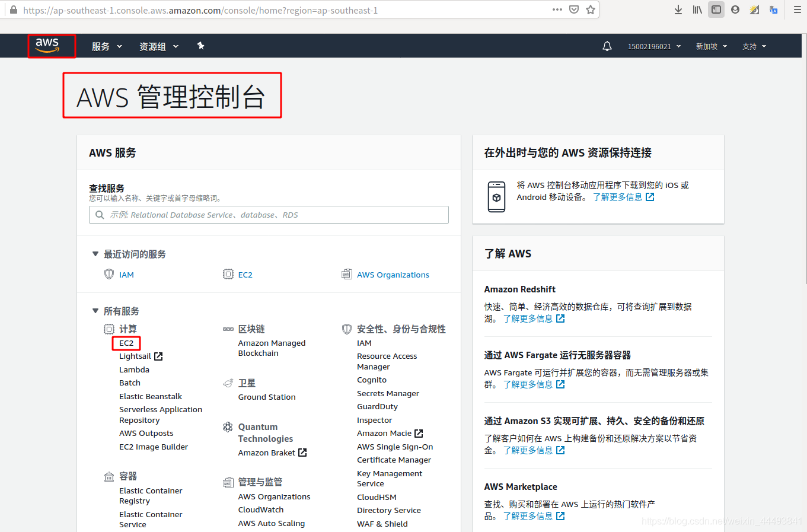Open EC2 under the compute list
The height and width of the screenshot is (532, 807).
click(x=126, y=343)
